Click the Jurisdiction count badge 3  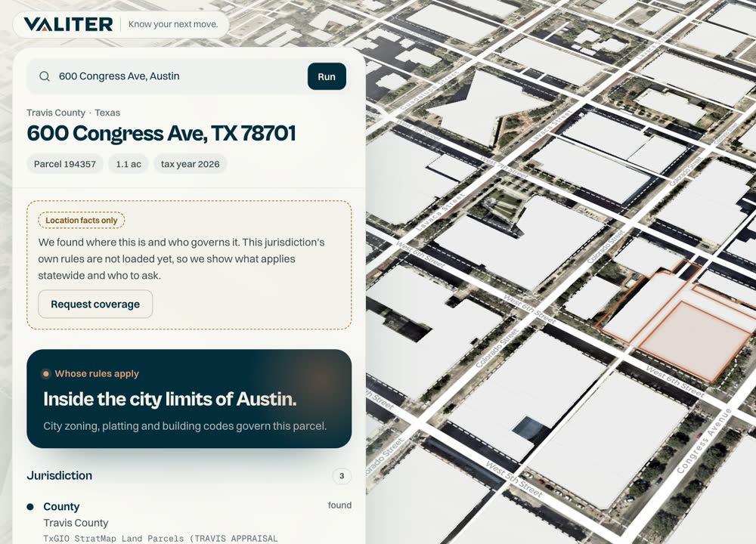(342, 476)
